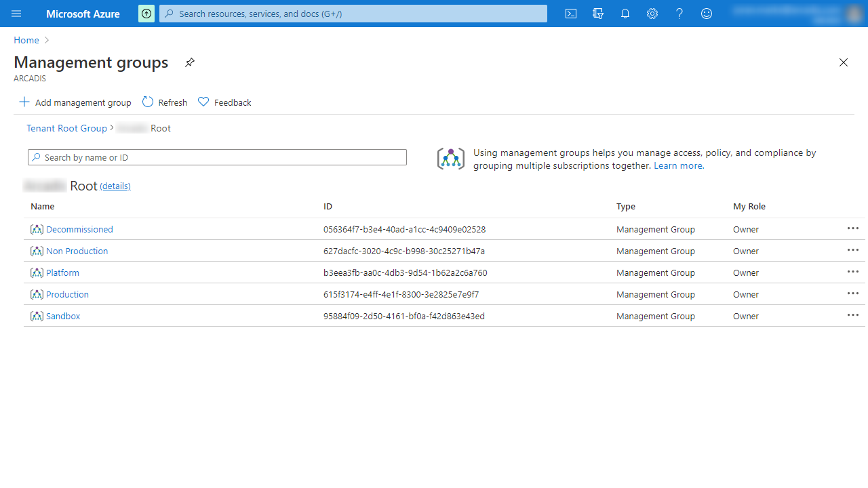Click the Feedback toolbar button
The height and width of the screenshot is (488, 868).
coord(224,102)
